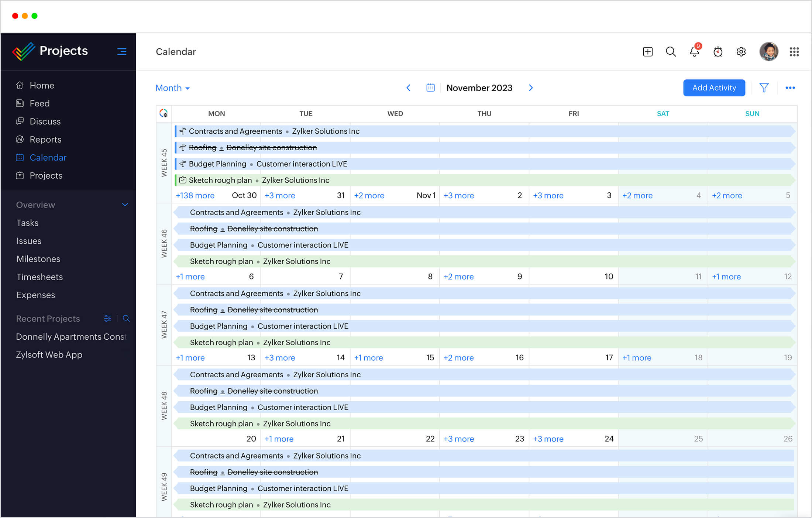Expand the Month view dropdown

coord(172,88)
